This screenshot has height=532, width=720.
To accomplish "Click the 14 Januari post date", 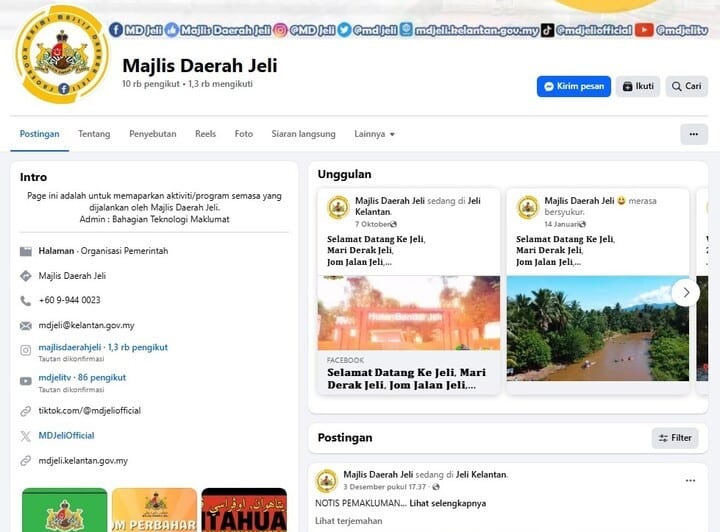I will [562, 224].
